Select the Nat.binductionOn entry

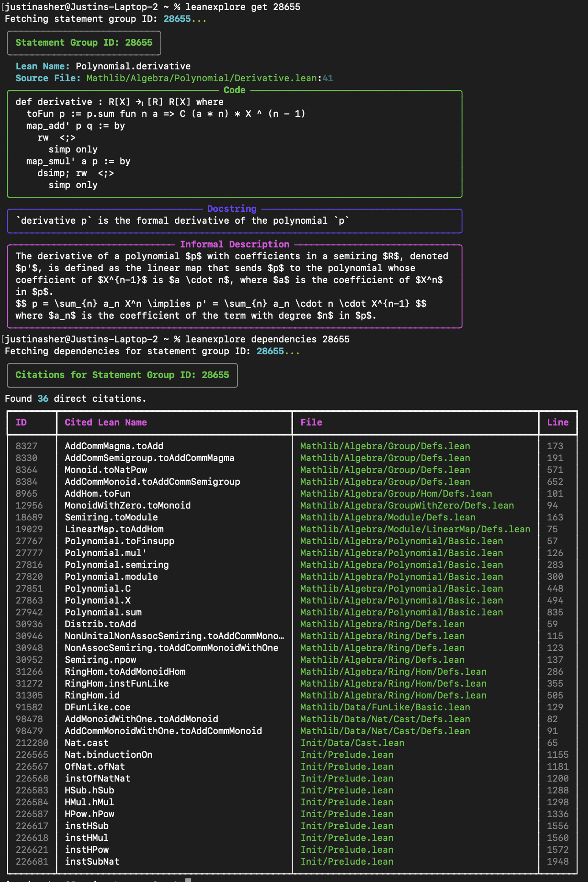[x=108, y=755]
